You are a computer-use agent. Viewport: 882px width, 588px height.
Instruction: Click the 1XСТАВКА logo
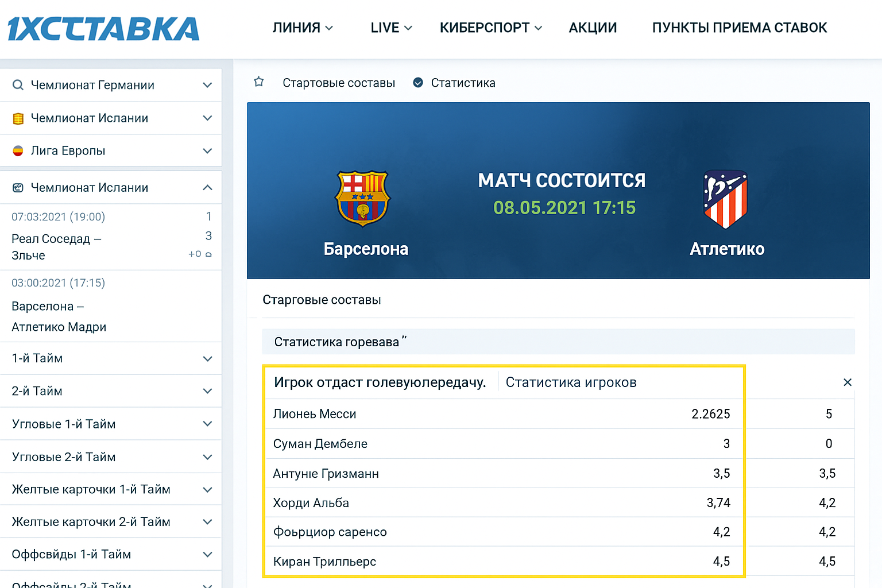tap(103, 29)
